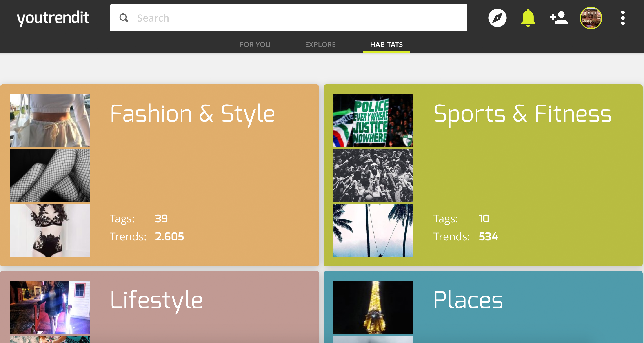Open the user profile avatar
Image resolution: width=644 pixels, height=343 pixels.
pos(591,18)
